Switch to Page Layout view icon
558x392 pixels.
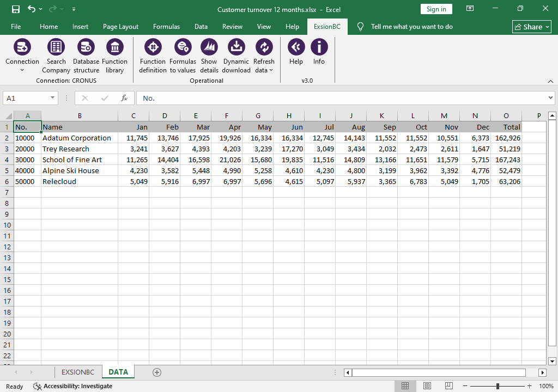tap(427, 386)
